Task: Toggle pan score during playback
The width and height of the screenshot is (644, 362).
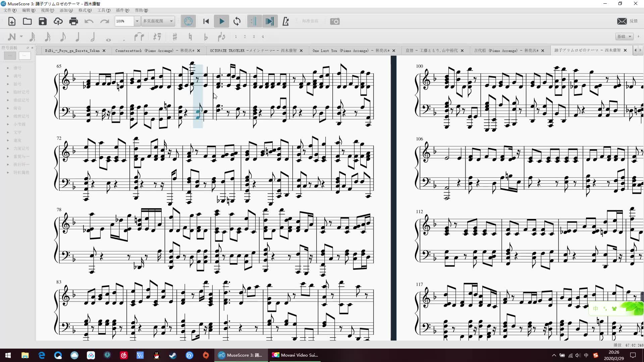Action: tap(270, 21)
